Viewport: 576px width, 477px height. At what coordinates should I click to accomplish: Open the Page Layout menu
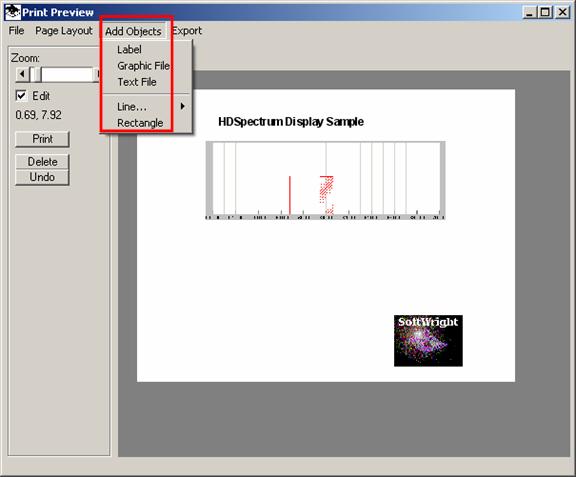pyautogui.click(x=64, y=31)
